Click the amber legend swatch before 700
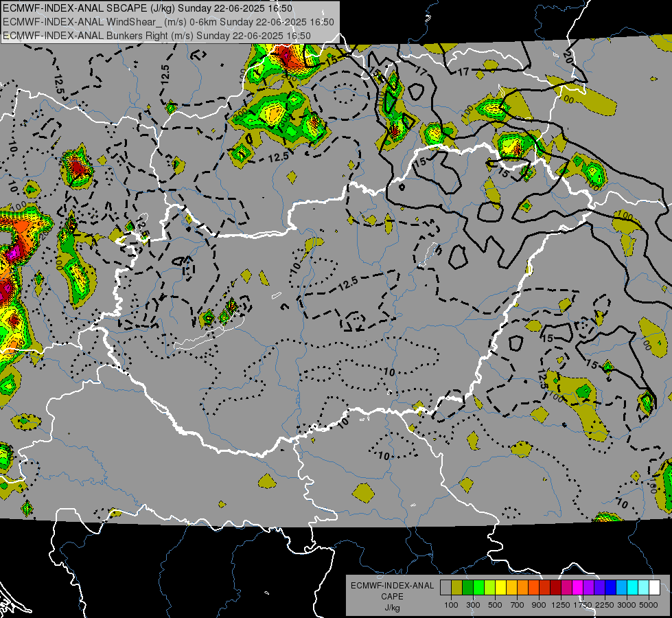 point(511,588)
